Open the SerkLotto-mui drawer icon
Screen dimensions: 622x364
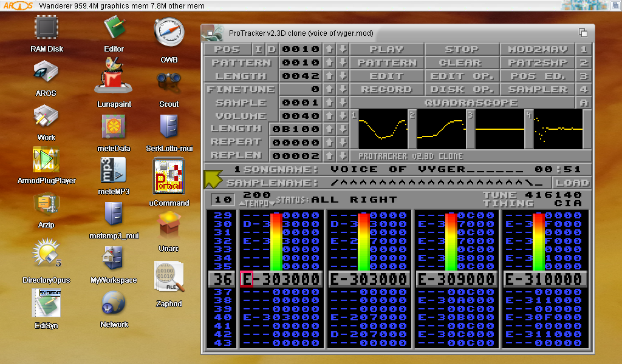coord(169,126)
